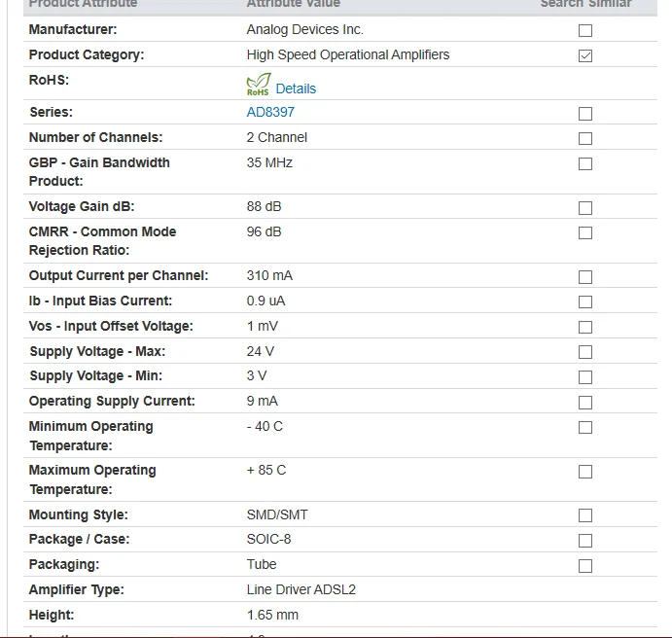Select the Supply Voltage - Min: label
The image size is (672, 638).
tap(96, 375)
